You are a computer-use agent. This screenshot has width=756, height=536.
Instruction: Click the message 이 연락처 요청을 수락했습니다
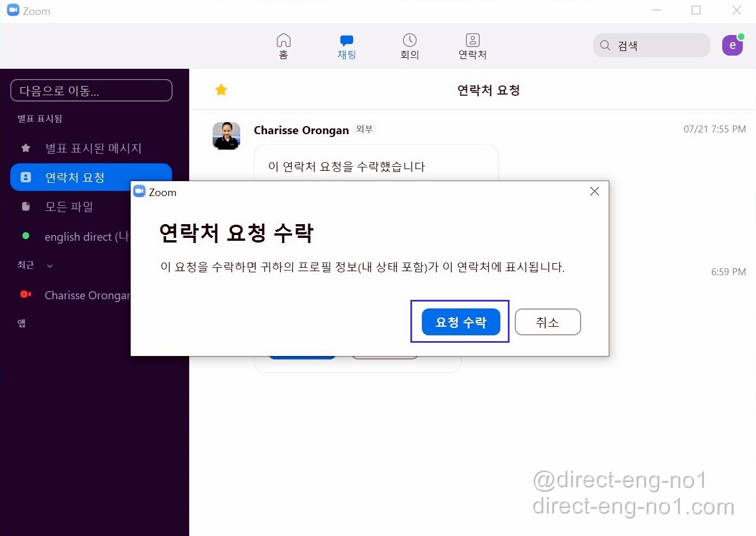tap(347, 167)
